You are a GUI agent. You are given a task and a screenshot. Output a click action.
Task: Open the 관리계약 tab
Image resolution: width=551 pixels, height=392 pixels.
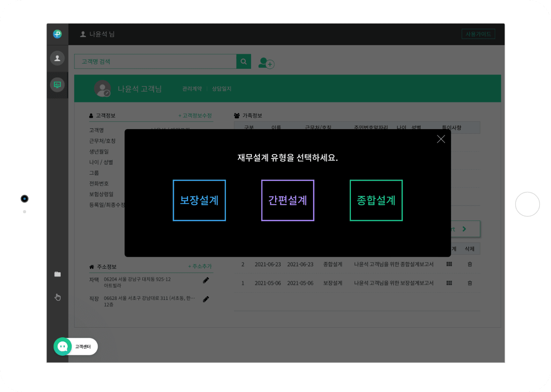192,89
